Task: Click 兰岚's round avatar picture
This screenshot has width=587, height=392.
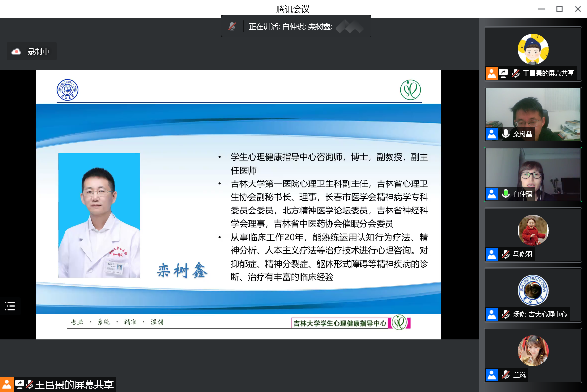Action: 533,350
